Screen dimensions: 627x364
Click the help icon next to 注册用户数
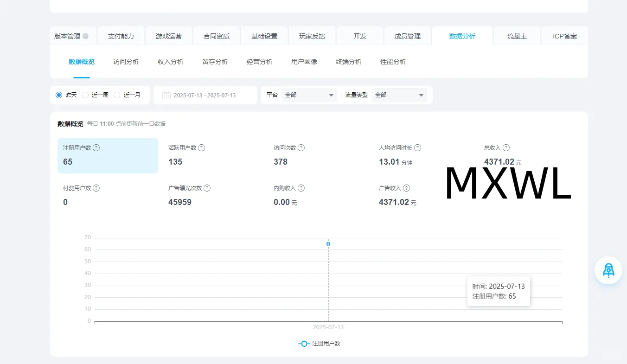pos(96,148)
